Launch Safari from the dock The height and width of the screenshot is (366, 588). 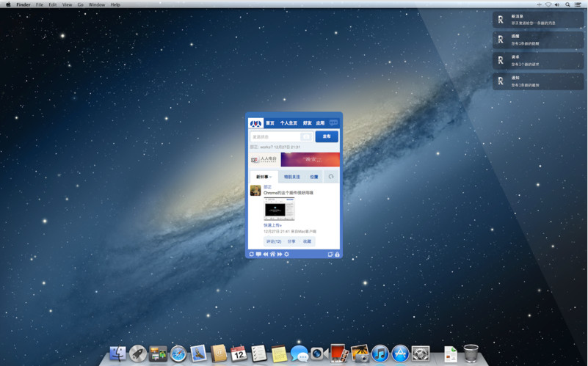pyautogui.click(x=178, y=354)
